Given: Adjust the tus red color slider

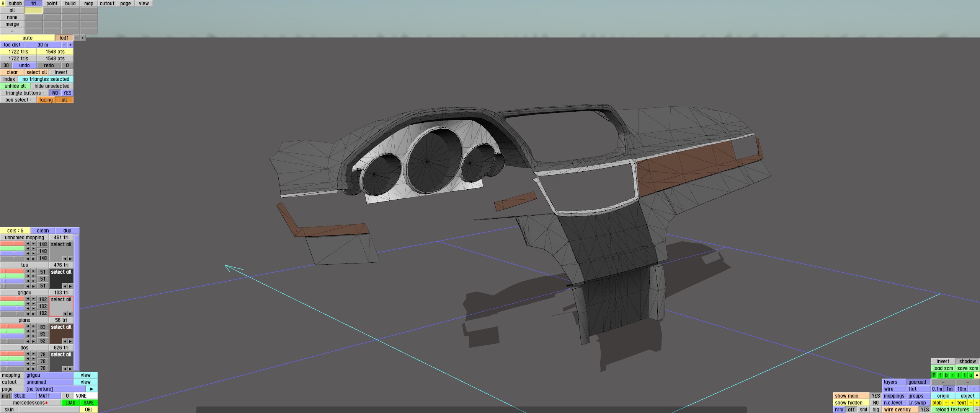Looking at the screenshot, I should coord(12,271).
